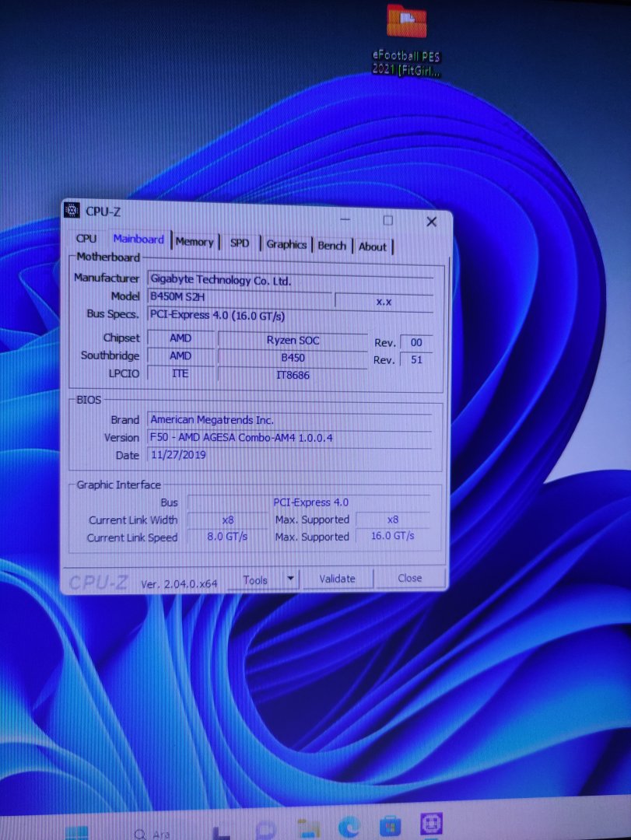Click Graphic Interface Bus PCI-Express 4.0
Image resolution: width=631 pixels, height=840 pixels.
310,502
